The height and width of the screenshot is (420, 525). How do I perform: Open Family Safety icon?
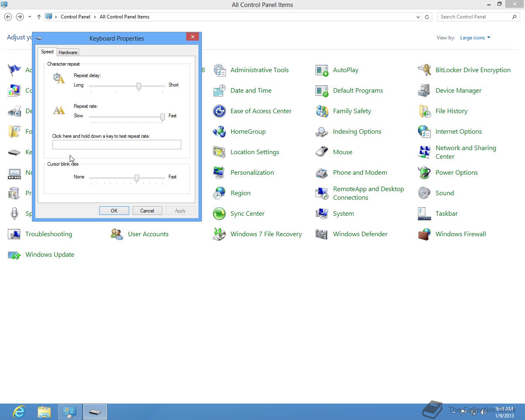pyautogui.click(x=322, y=111)
